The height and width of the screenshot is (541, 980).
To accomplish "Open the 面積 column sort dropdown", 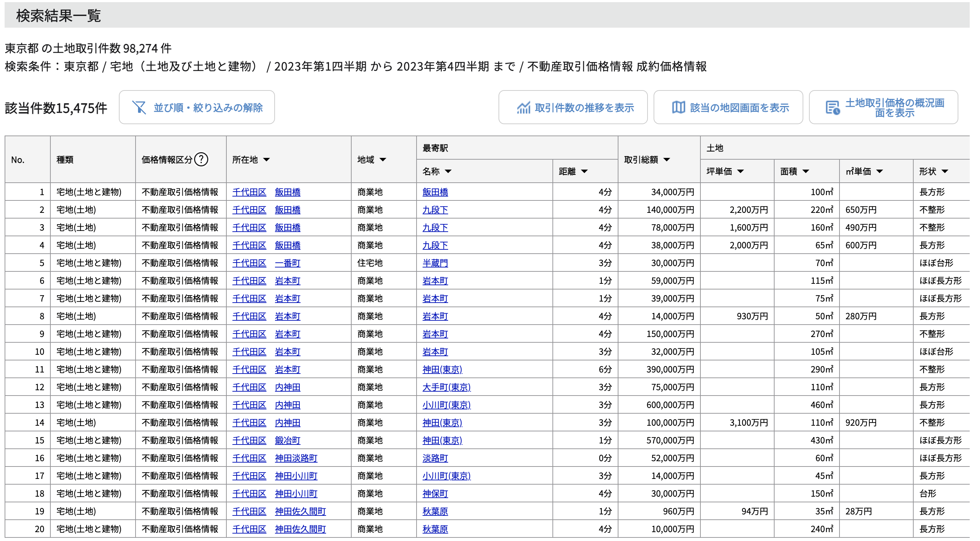I will click(806, 172).
